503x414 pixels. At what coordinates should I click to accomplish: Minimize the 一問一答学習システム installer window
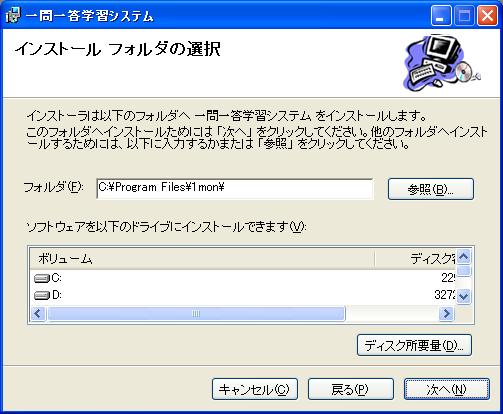pos(441,16)
